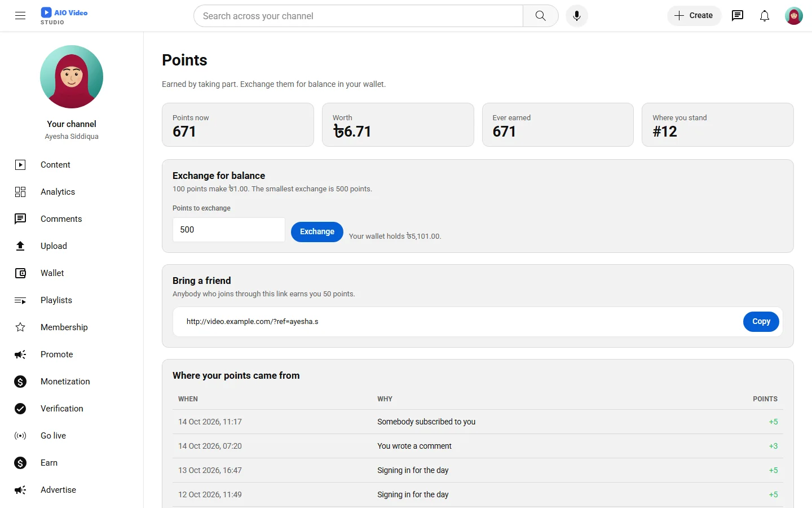Click the large channel profile picture

pyautogui.click(x=72, y=77)
